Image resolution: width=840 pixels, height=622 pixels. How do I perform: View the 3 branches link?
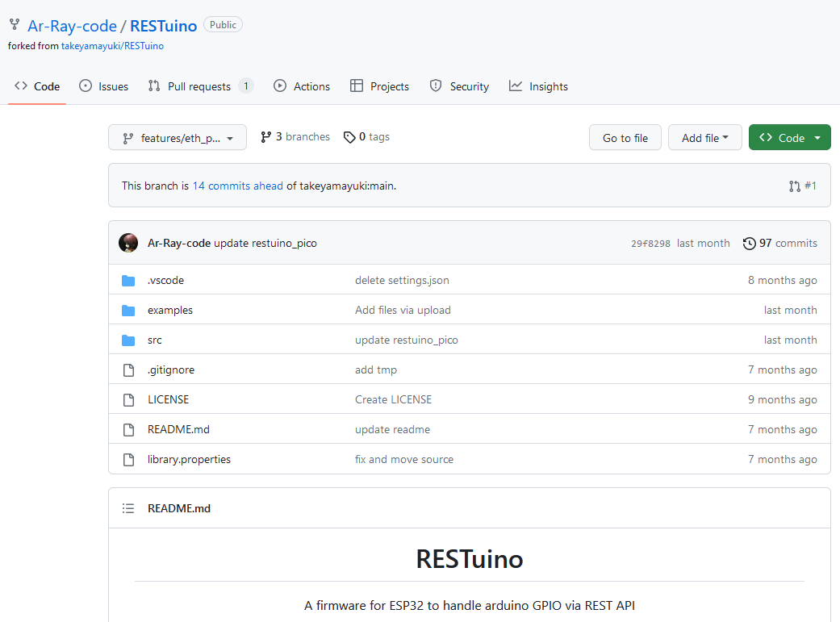coord(295,136)
